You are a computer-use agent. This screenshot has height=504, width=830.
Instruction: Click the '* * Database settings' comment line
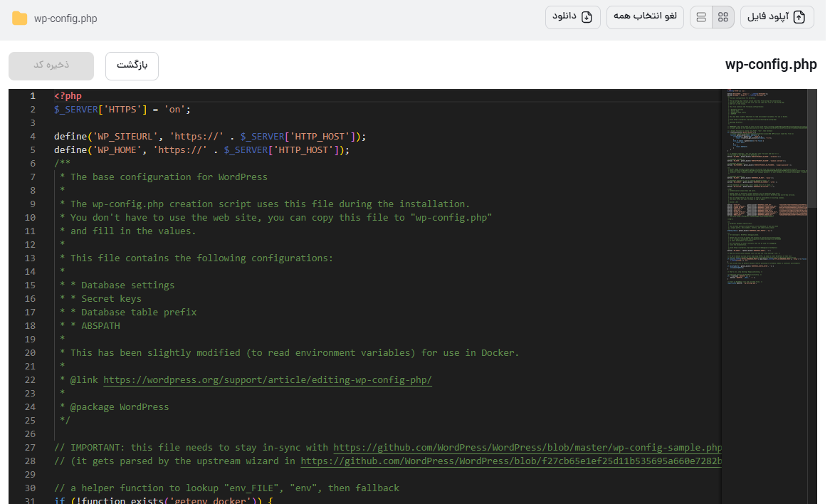click(x=117, y=285)
